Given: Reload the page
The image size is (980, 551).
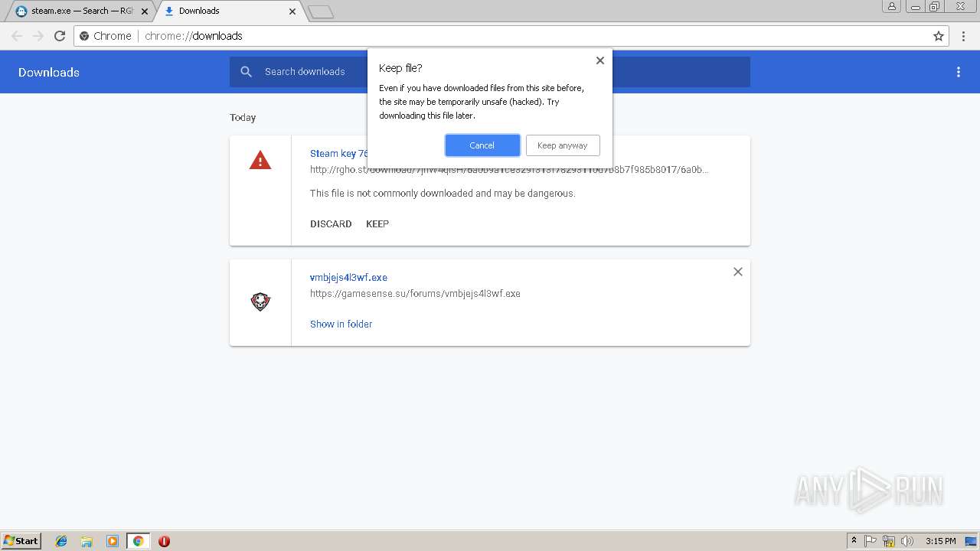Looking at the screenshot, I should point(60,36).
